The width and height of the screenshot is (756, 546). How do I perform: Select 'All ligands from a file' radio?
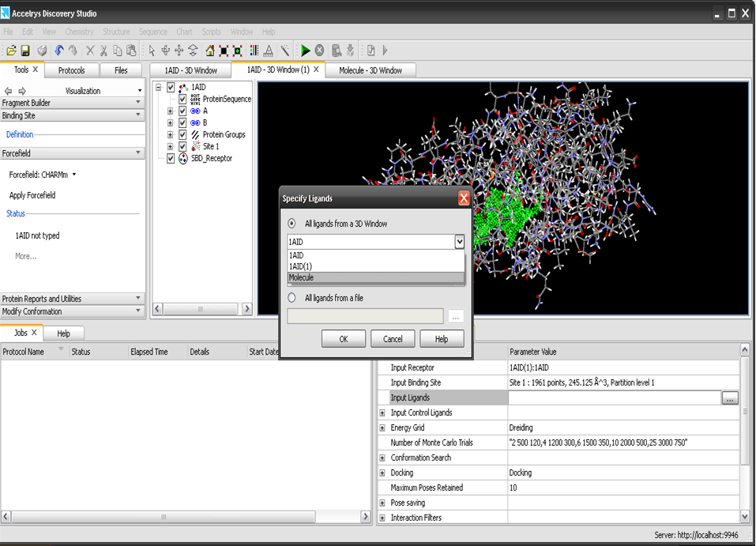291,298
